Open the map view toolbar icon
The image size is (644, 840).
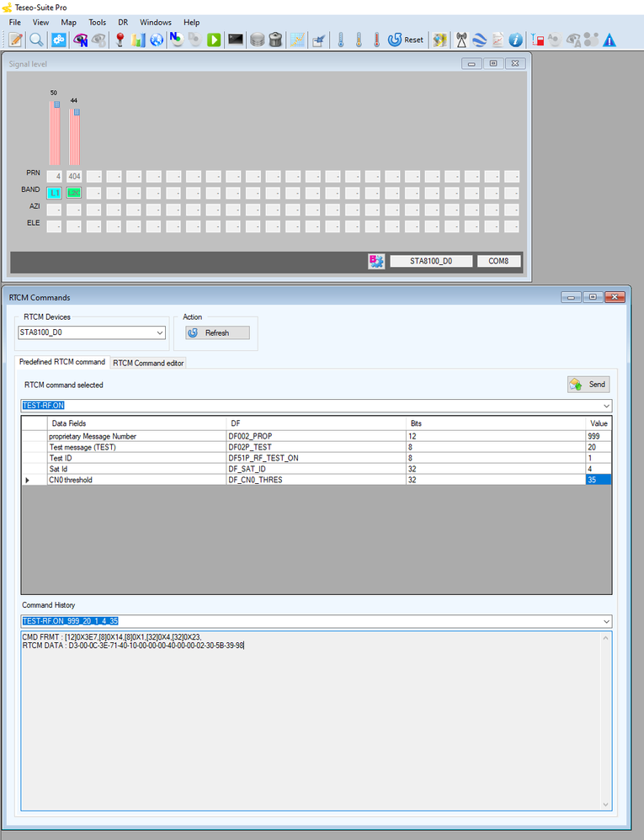[440, 40]
